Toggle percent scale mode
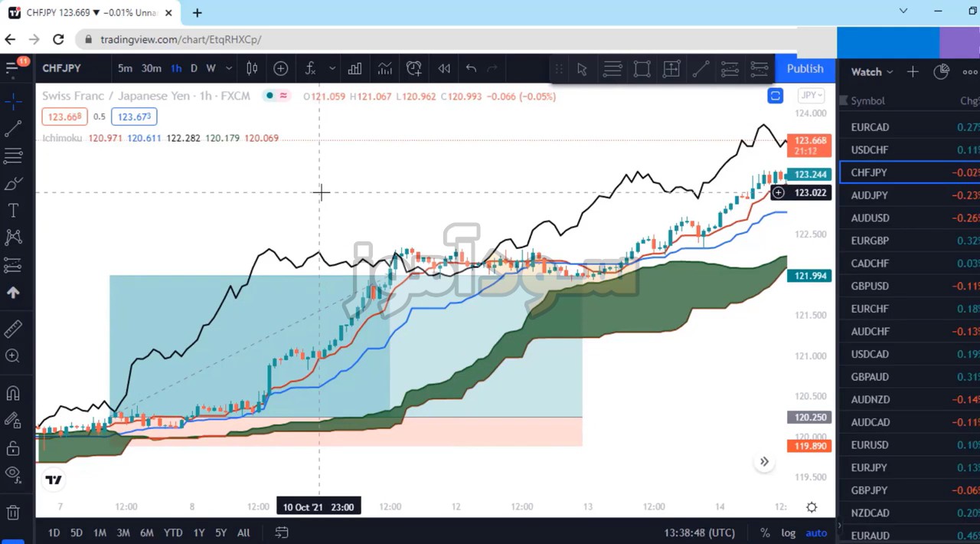This screenshot has height=544, width=980. [765, 533]
